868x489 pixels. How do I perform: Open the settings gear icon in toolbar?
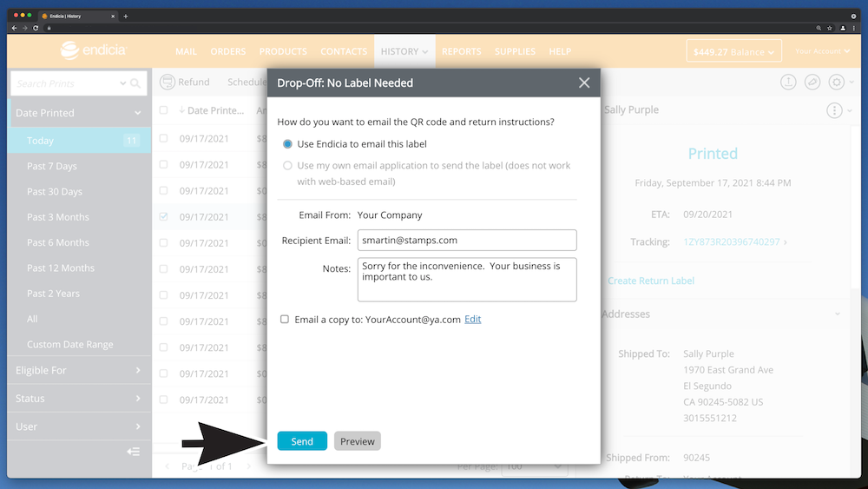[836, 82]
